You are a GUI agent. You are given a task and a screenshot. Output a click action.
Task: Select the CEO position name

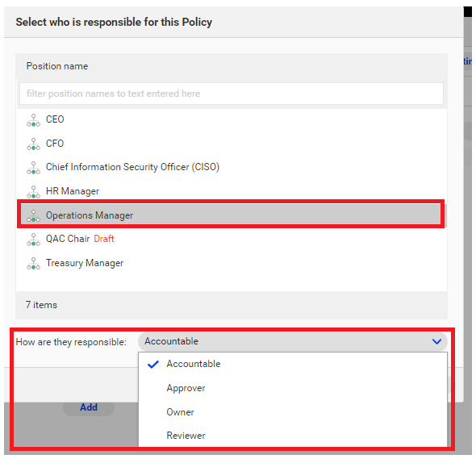[55, 119]
